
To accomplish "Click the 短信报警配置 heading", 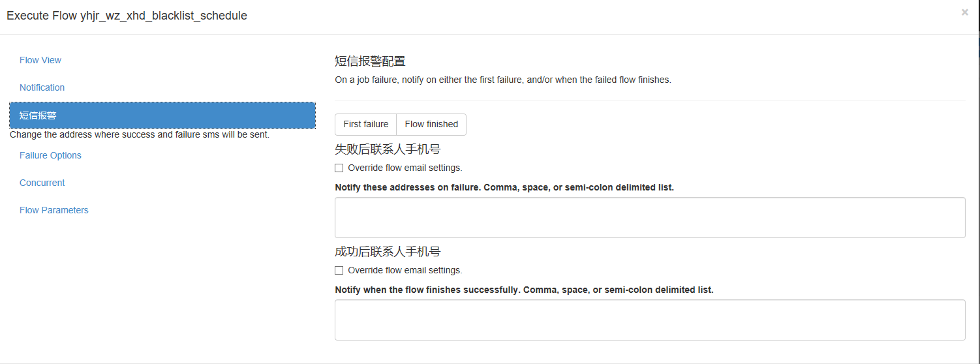I will coord(370,61).
